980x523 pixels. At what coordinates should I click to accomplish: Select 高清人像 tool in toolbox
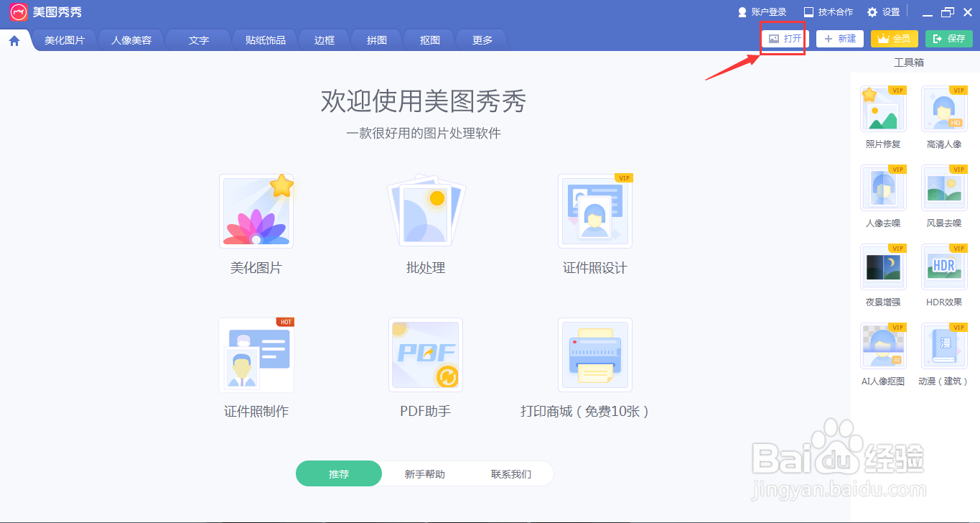pyautogui.click(x=944, y=109)
